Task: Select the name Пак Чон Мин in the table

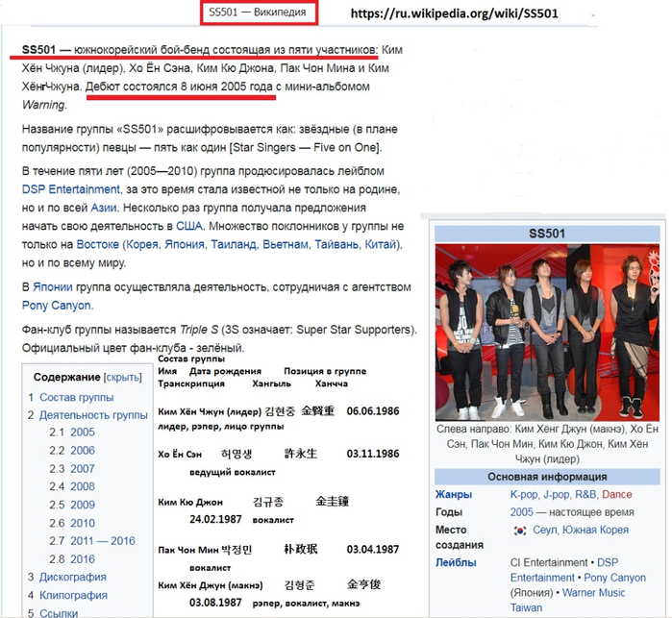Action: [x=188, y=550]
